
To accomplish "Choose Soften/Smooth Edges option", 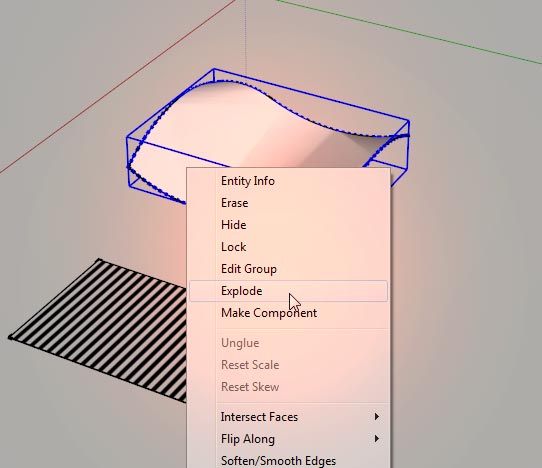I will (x=288, y=461).
